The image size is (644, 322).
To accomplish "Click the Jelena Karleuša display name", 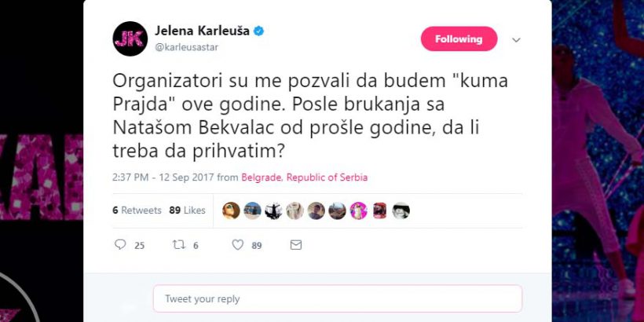I will pyautogui.click(x=202, y=31).
